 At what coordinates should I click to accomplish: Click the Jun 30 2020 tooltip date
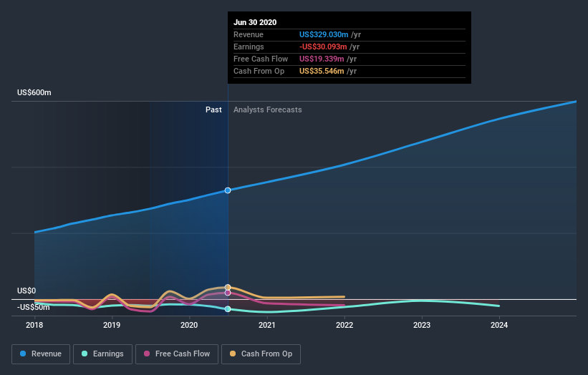tap(255, 22)
